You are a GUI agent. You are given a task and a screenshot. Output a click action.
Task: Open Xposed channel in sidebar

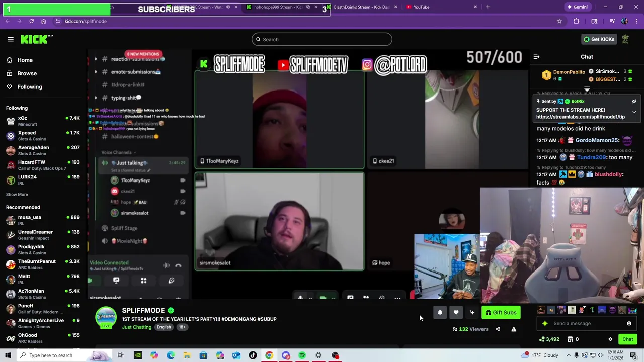tap(43, 136)
